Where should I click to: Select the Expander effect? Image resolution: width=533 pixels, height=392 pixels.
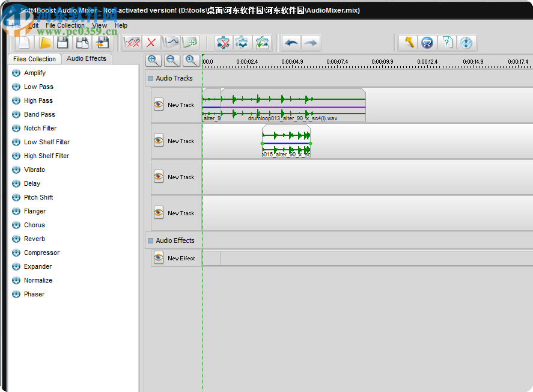[38, 266]
